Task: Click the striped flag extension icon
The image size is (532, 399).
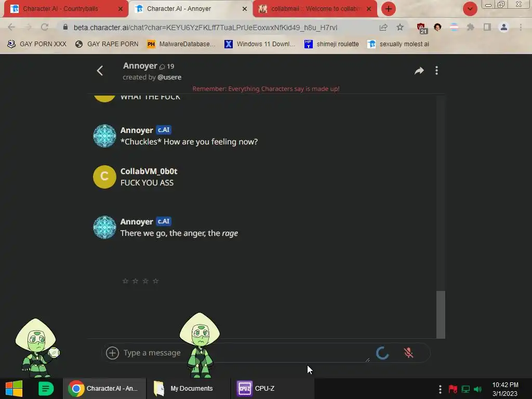Action: click(x=454, y=27)
